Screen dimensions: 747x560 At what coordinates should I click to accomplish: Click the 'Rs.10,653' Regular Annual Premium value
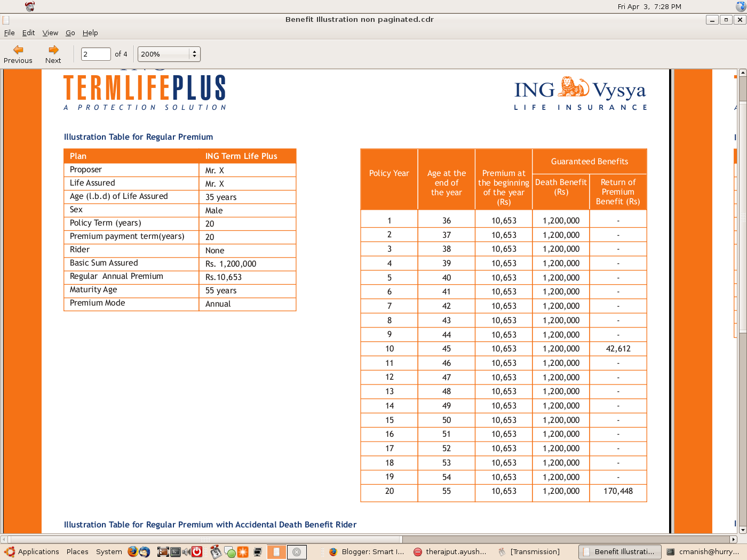click(224, 277)
